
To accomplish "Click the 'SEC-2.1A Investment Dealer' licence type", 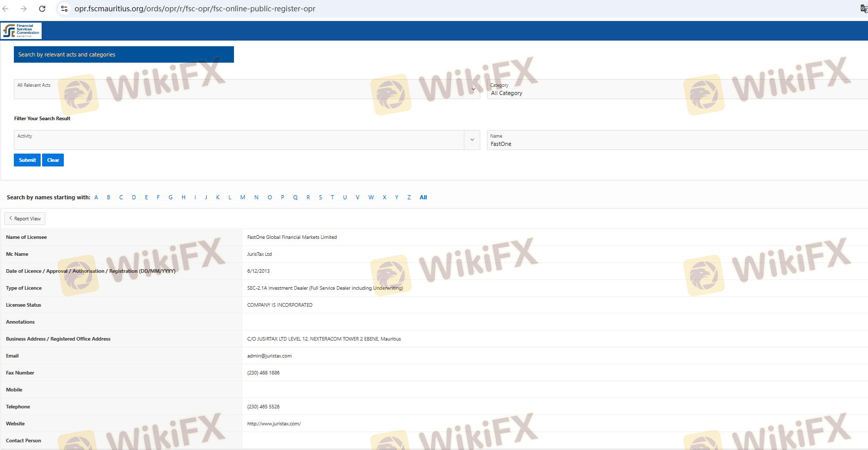I will click(x=325, y=288).
